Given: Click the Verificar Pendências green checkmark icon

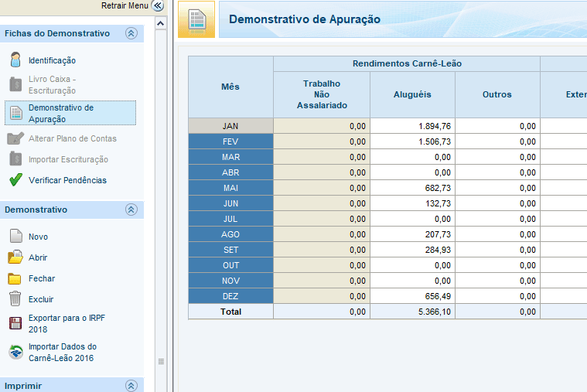Looking at the screenshot, I should 15,180.
